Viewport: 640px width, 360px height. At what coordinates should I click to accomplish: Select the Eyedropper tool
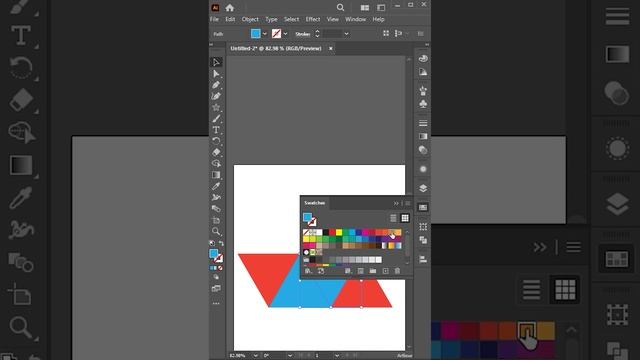[x=216, y=186]
